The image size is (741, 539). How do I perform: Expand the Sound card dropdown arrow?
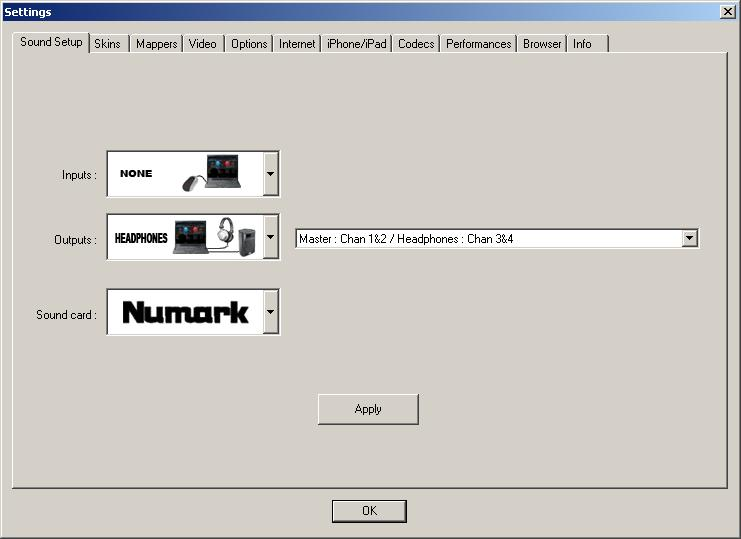[x=271, y=312]
